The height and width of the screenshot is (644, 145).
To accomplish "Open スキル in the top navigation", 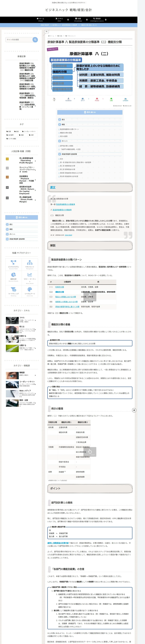I will tap(59, 20).
